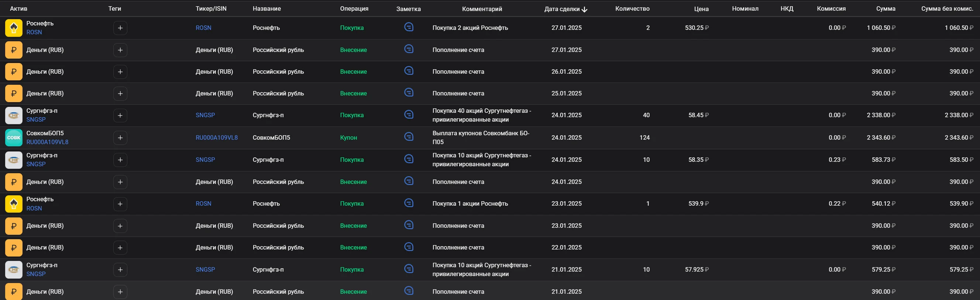
Task: Open the note for the 40 Сургнфгз-п shares purchase
Action: [x=409, y=115]
